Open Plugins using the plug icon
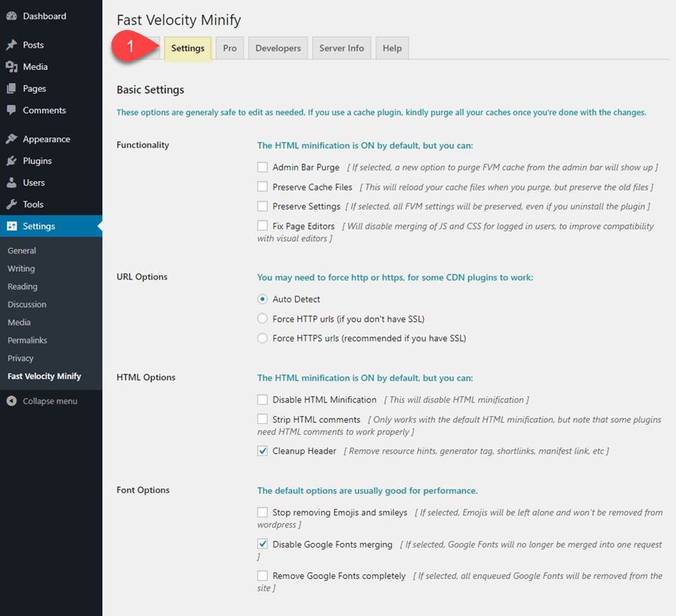This screenshot has height=616, width=676. (x=12, y=161)
